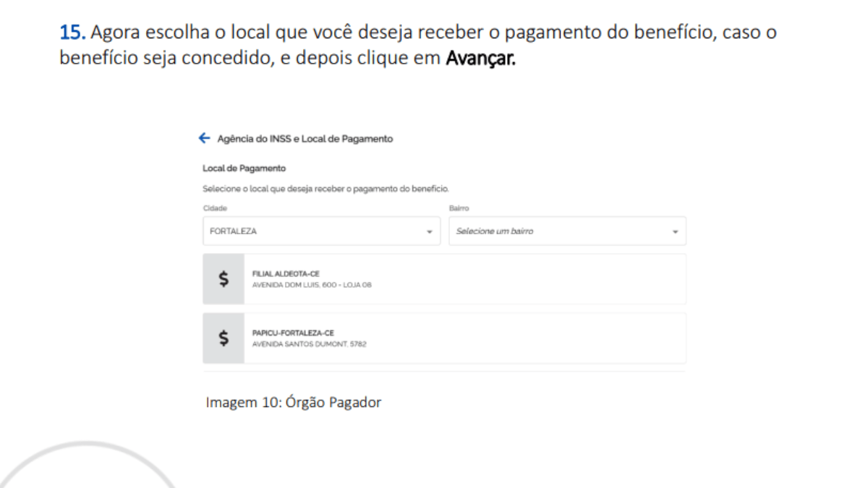Click the back arrow beside Agência do INSS
The image size is (868, 488).
204,139
